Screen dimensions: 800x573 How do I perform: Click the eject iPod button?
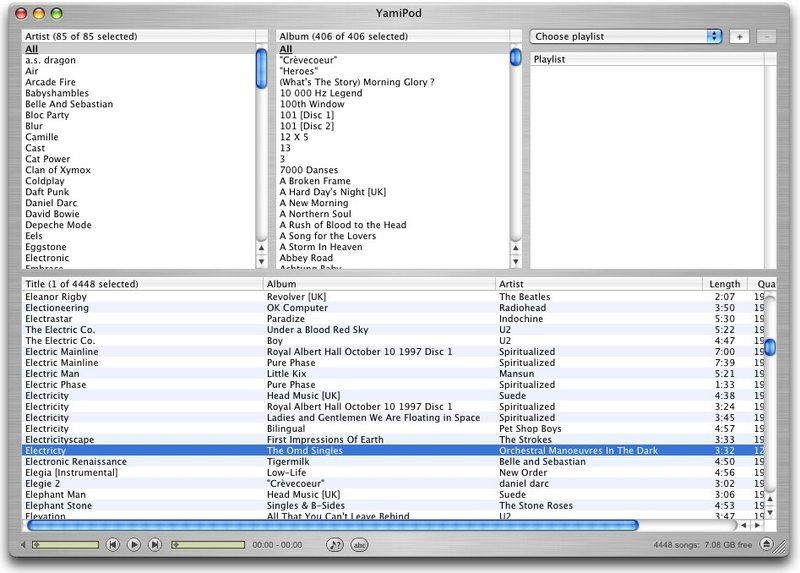pyautogui.click(x=766, y=544)
